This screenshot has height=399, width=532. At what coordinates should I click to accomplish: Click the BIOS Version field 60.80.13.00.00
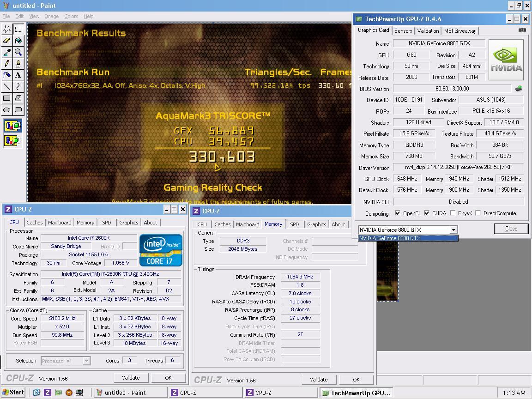pos(452,89)
